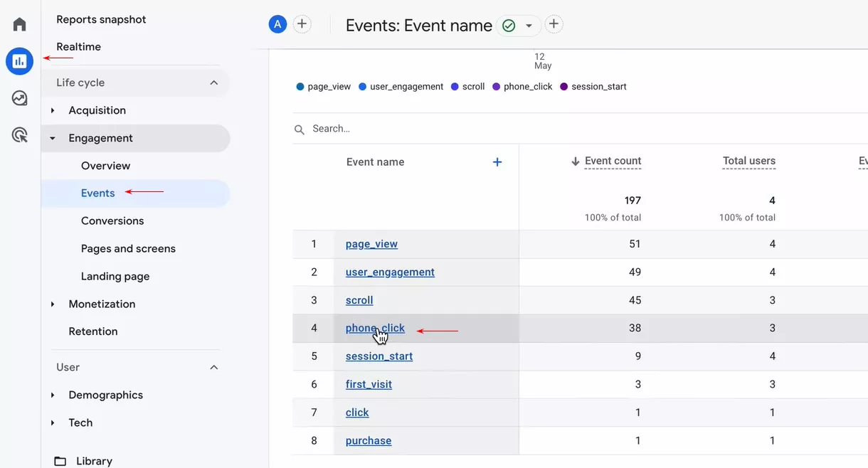Expand the Tech tree arrow
Image resolution: width=868 pixels, height=468 pixels.
pyautogui.click(x=53, y=422)
